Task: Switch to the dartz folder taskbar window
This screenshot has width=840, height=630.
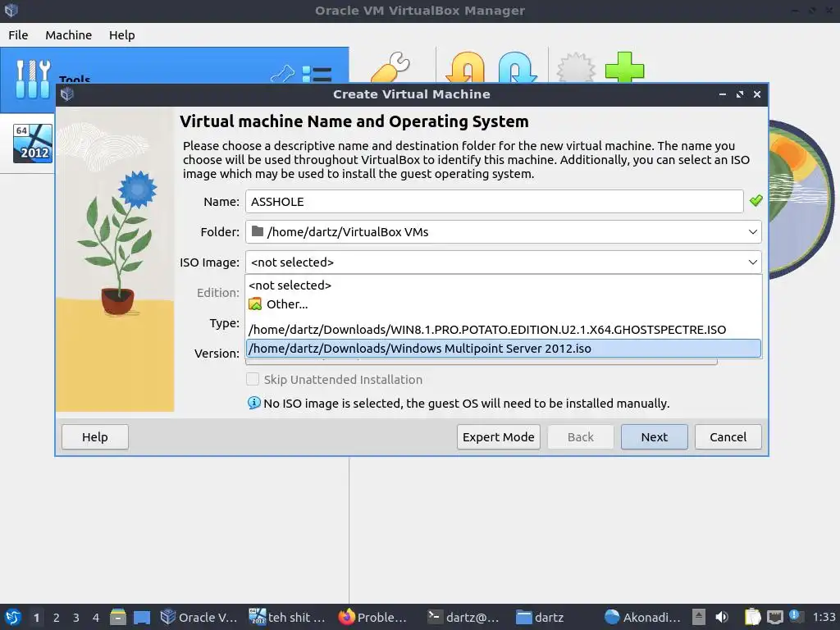Action: [x=540, y=617]
